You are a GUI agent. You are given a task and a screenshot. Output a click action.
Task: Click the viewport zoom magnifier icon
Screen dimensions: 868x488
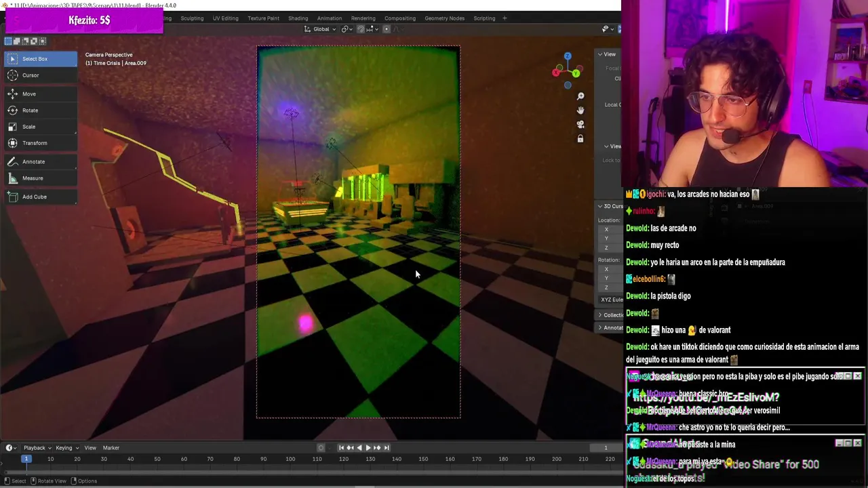[580, 96]
